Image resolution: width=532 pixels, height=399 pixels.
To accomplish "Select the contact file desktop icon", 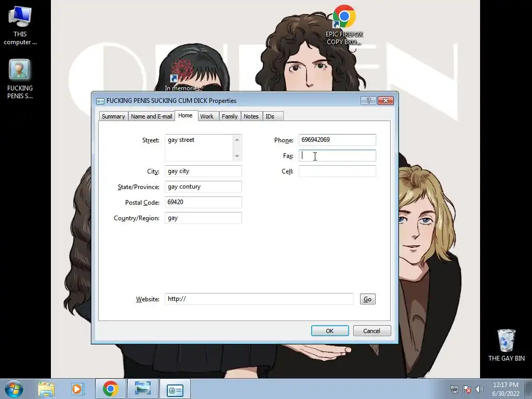I will [x=20, y=79].
